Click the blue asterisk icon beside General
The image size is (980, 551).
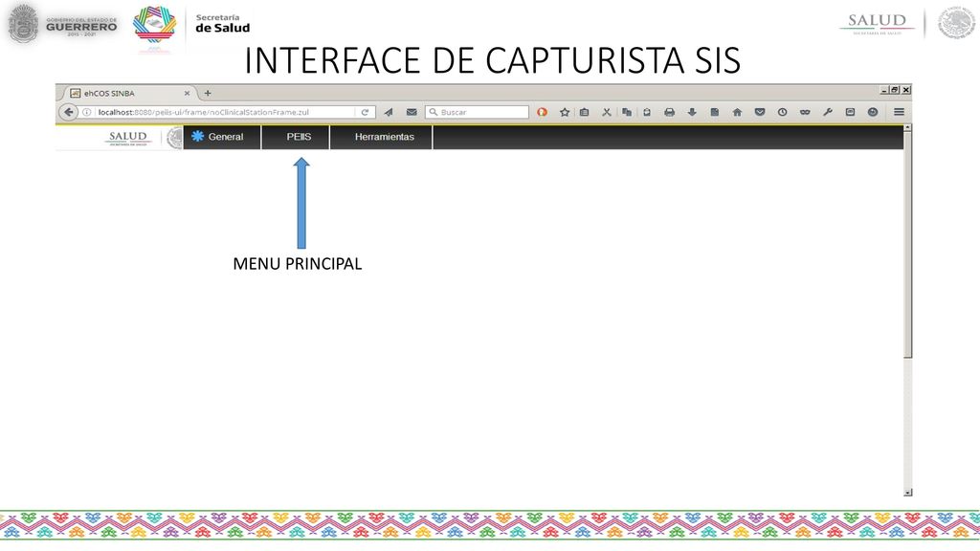[x=197, y=136]
